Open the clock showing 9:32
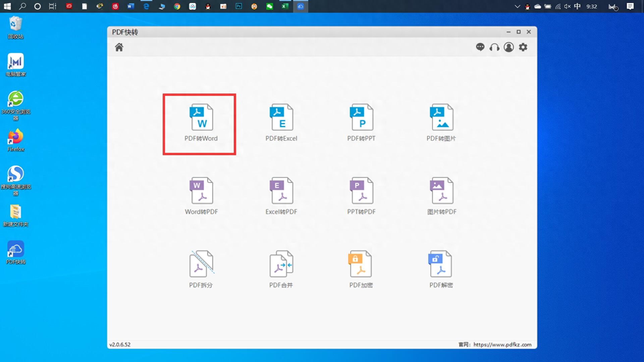644x362 pixels. 592,6
